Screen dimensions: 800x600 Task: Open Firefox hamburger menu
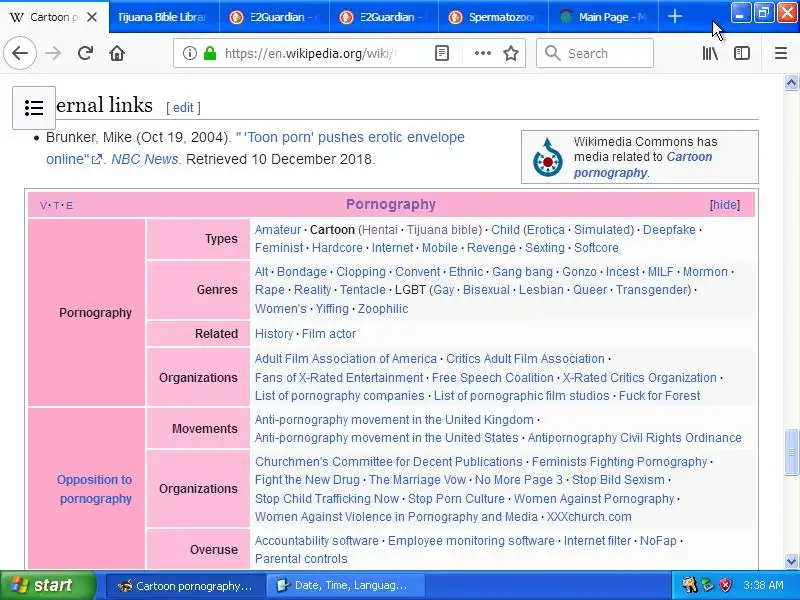point(781,53)
